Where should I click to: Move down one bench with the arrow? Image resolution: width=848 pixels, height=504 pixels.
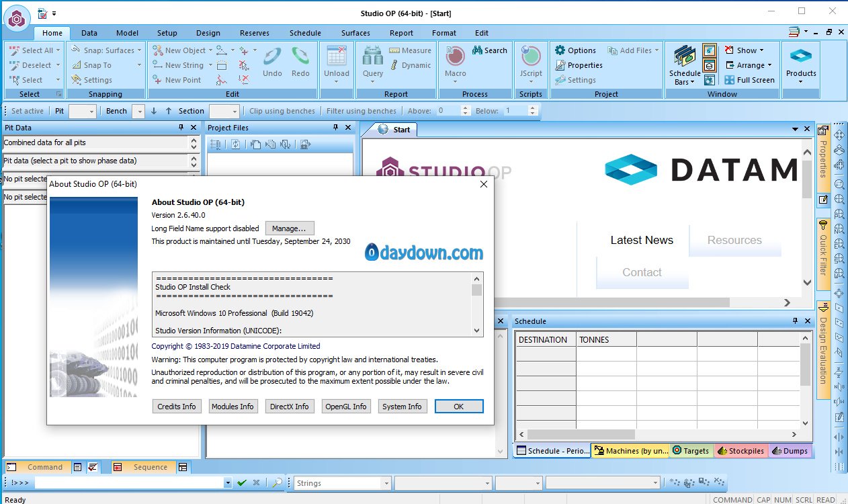[x=154, y=111]
